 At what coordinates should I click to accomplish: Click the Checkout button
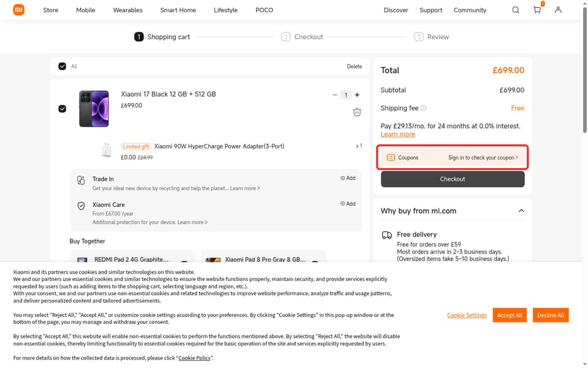point(453,179)
